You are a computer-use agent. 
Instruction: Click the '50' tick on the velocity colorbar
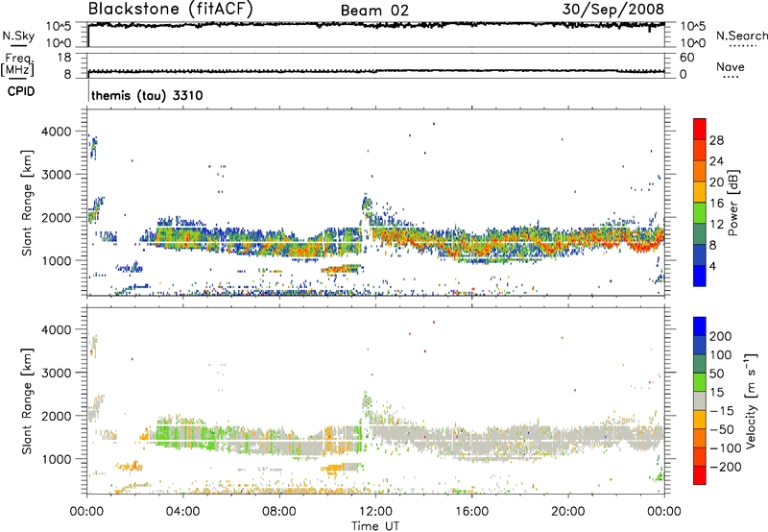click(x=717, y=374)
